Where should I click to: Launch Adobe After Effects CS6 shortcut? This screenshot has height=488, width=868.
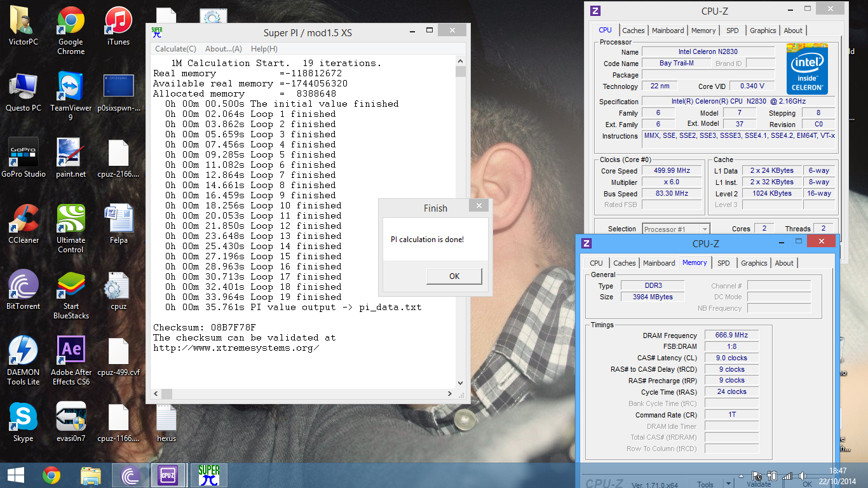(x=71, y=361)
